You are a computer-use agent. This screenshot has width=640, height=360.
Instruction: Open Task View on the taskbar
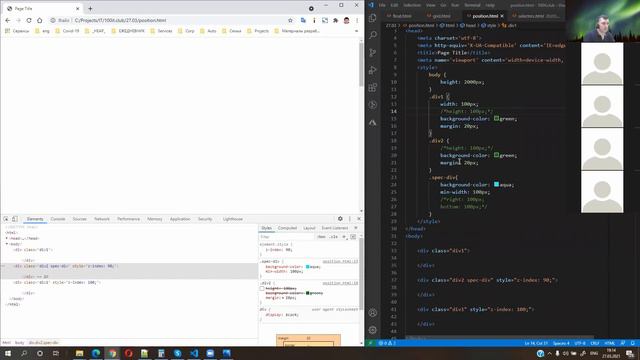pos(56,353)
